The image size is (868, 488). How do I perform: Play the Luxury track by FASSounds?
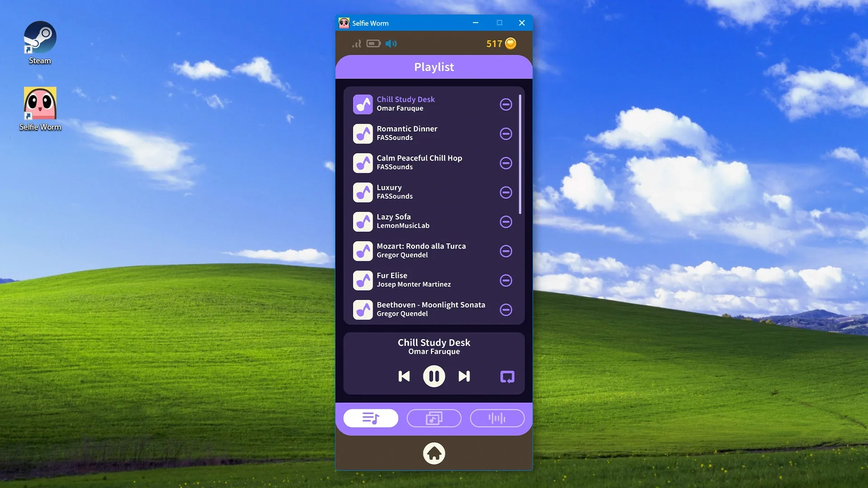[423, 192]
